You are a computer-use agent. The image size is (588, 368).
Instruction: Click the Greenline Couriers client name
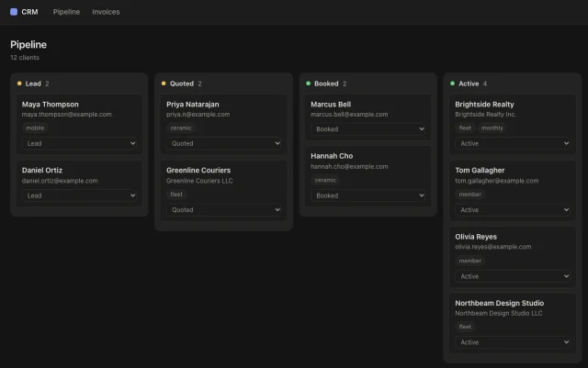pyautogui.click(x=198, y=170)
